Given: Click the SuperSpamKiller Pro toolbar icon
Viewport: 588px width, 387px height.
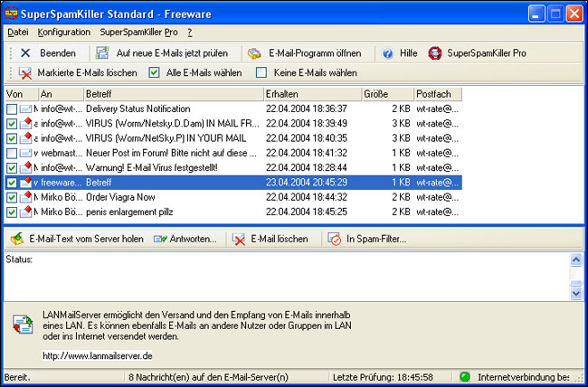Looking at the screenshot, I should [435, 53].
